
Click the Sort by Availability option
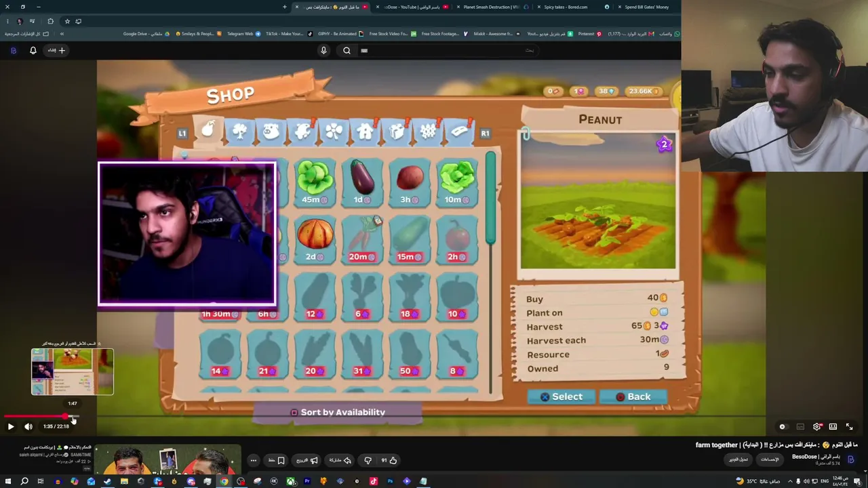pos(337,412)
